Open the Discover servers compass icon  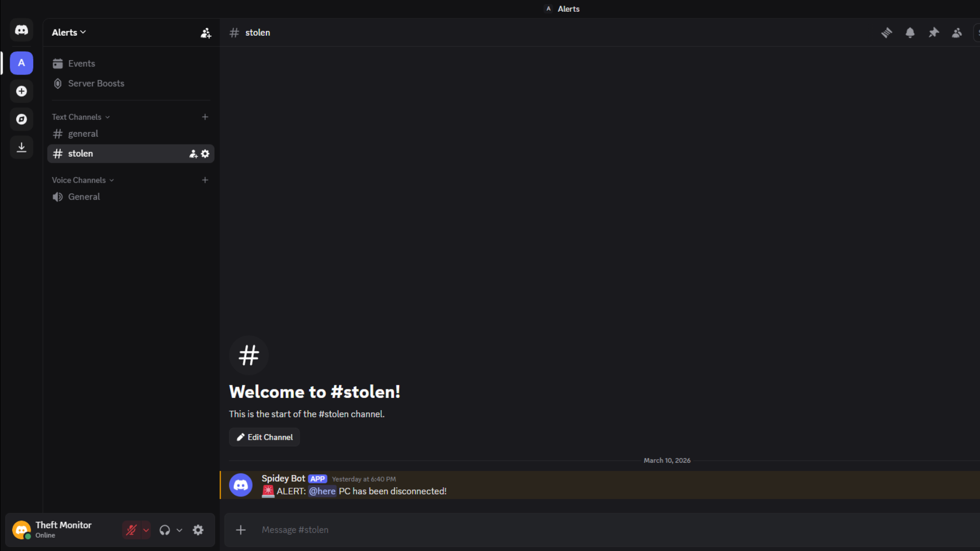tap(21, 119)
